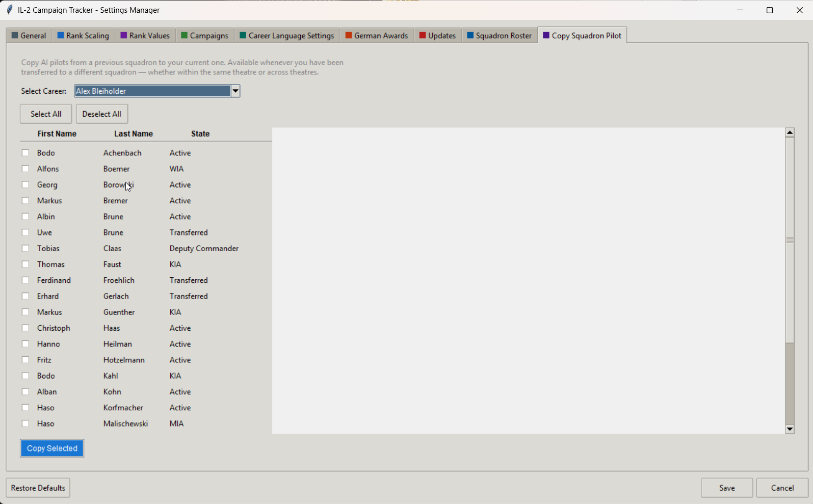Click the Alex Bleiholder career field
Viewport: 813px width, 504px height.
click(152, 91)
